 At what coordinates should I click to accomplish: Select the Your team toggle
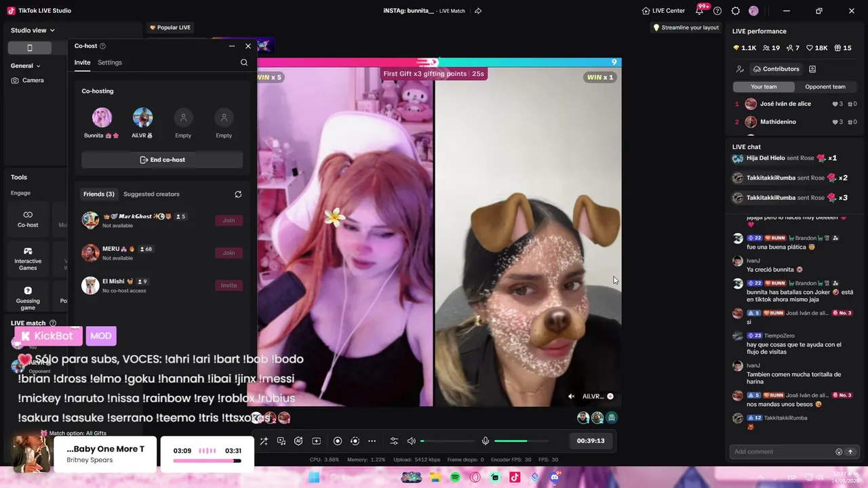pyautogui.click(x=764, y=87)
